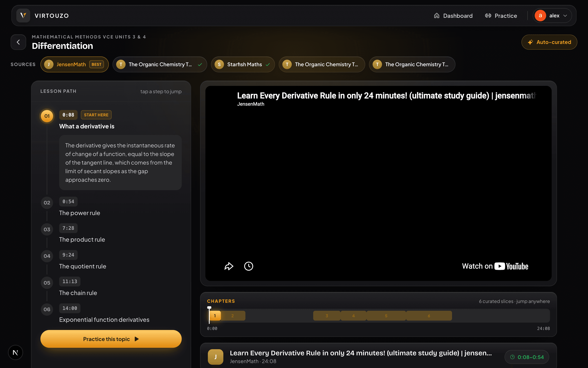Select the first Organic Chemistry source with checkmark

(x=160, y=64)
